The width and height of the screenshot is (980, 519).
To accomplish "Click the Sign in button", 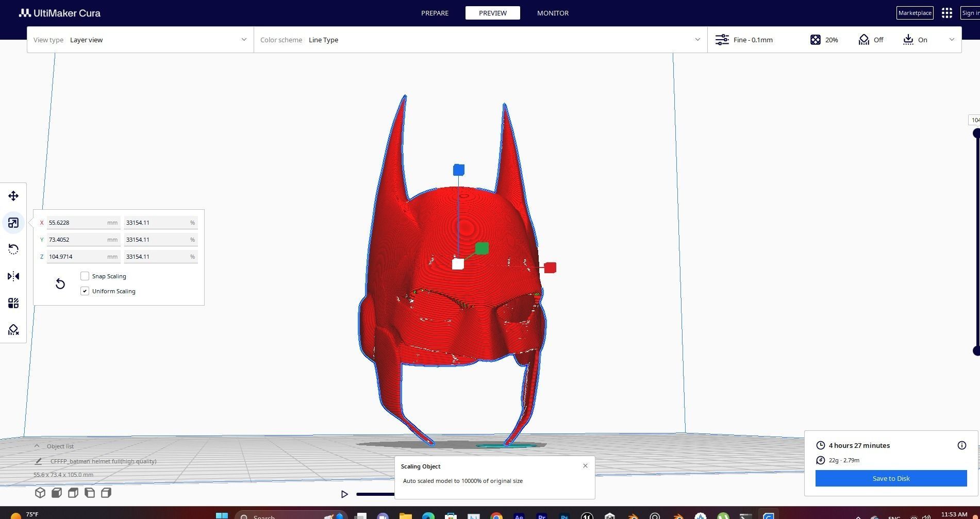I will 970,13.
